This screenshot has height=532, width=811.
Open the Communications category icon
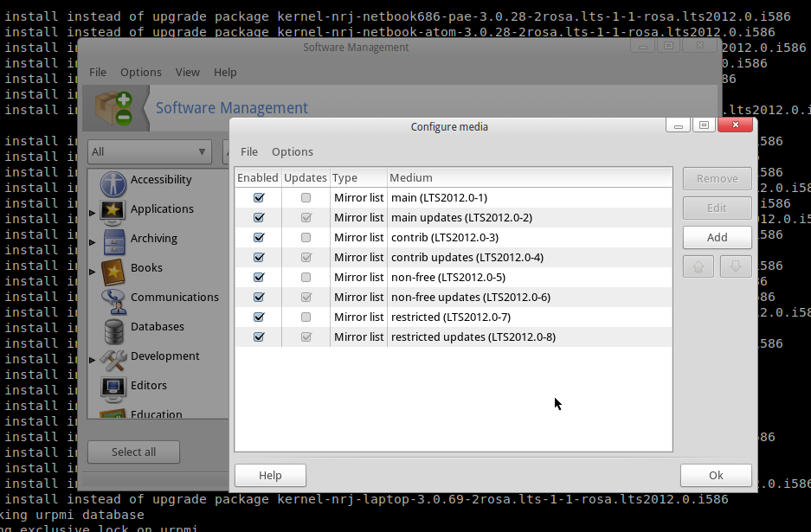pos(113,299)
